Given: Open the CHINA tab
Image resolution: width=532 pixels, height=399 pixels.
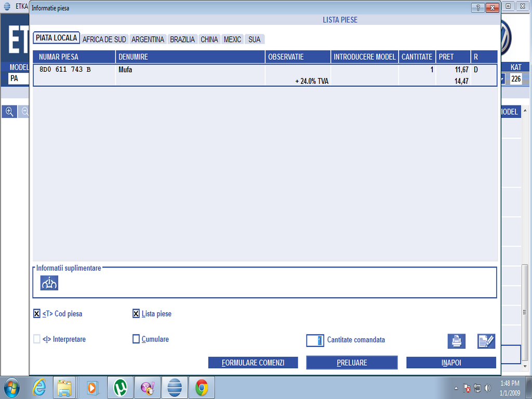Looking at the screenshot, I should pyautogui.click(x=209, y=39).
